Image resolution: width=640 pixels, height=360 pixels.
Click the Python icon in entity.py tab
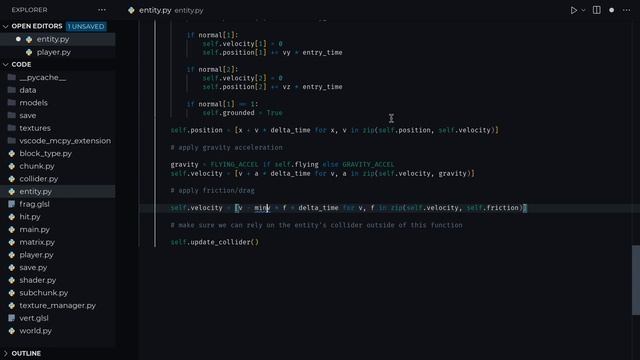(x=131, y=10)
